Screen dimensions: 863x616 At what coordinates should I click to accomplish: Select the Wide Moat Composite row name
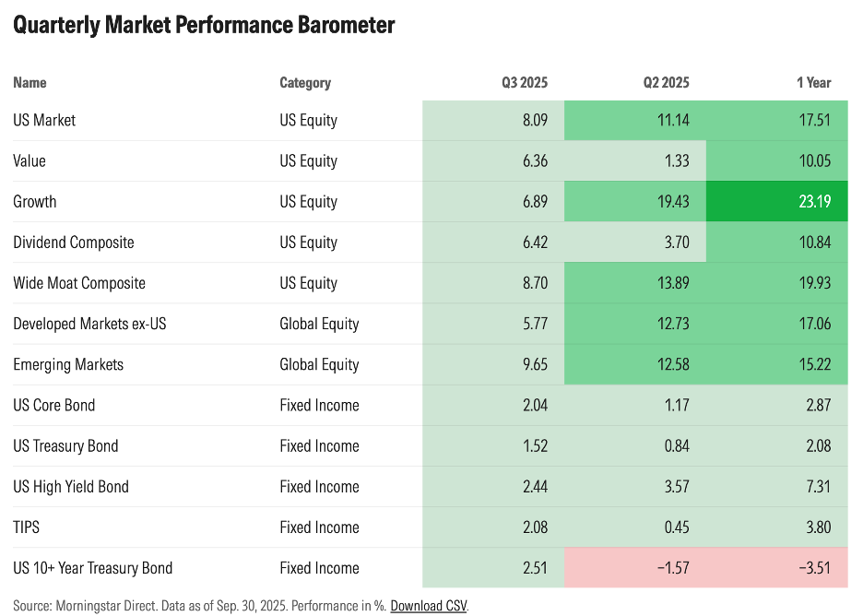[x=79, y=283]
